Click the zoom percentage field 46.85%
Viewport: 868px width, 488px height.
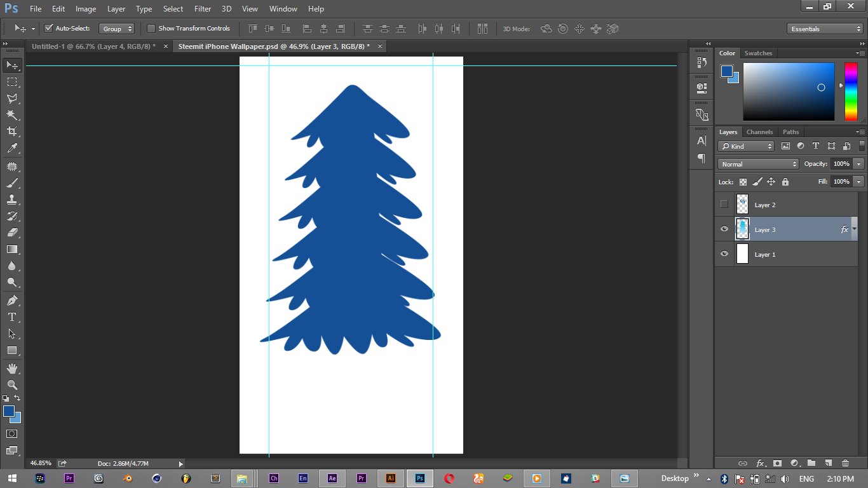point(41,463)
